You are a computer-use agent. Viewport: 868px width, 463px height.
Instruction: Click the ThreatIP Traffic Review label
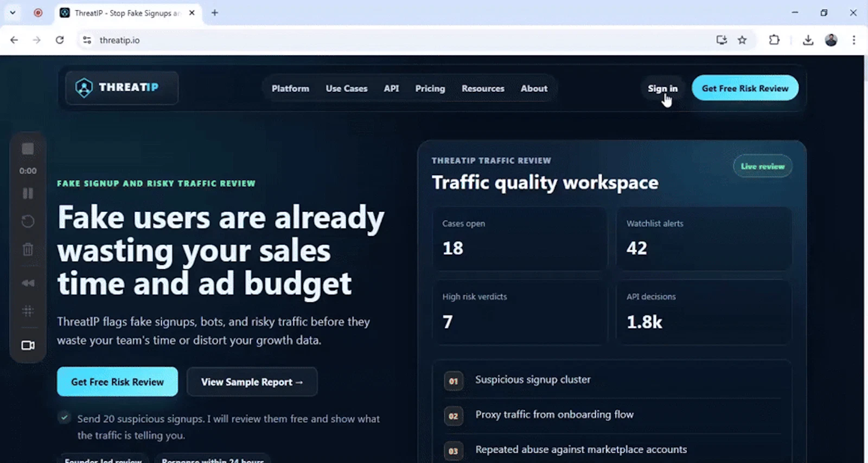[x=491, y=161]
